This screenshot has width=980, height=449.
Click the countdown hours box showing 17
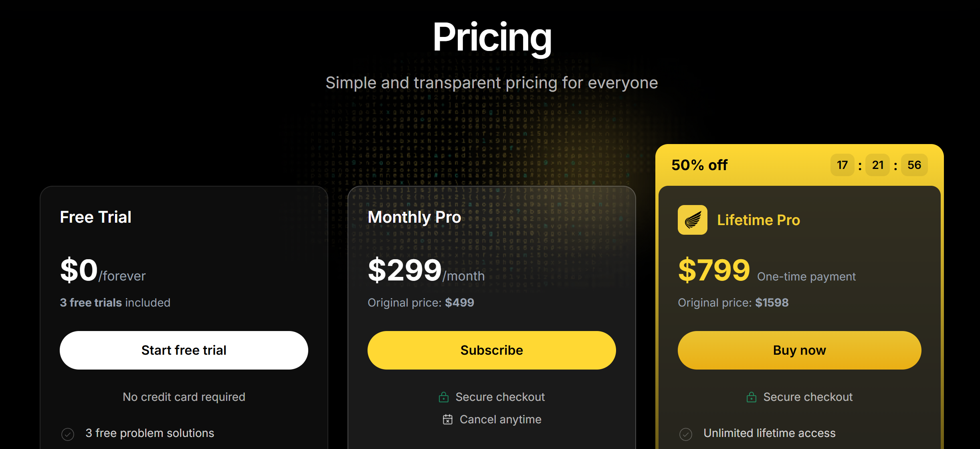pyautogui.click(x=842, y=165)
